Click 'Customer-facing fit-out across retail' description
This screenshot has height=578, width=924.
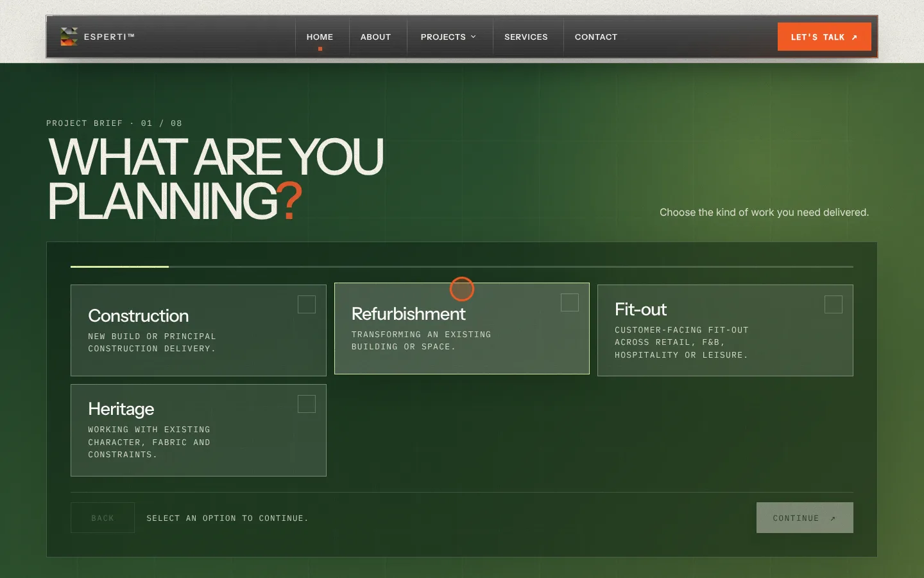coord(681,342)
